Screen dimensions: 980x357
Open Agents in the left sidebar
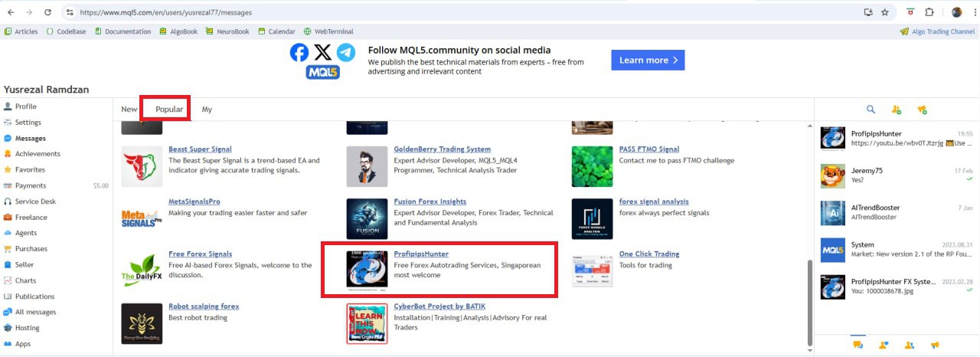pyautogui.click(x=26, y=233)
